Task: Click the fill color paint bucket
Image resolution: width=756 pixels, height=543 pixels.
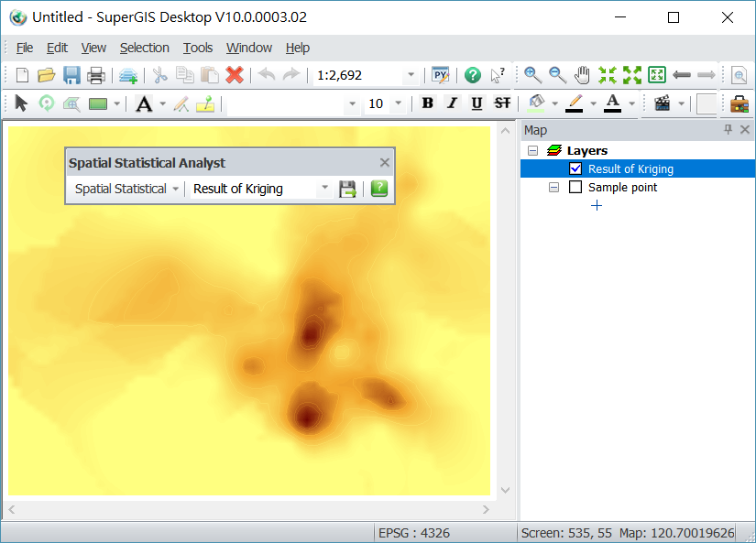Action: pos(536,103)
